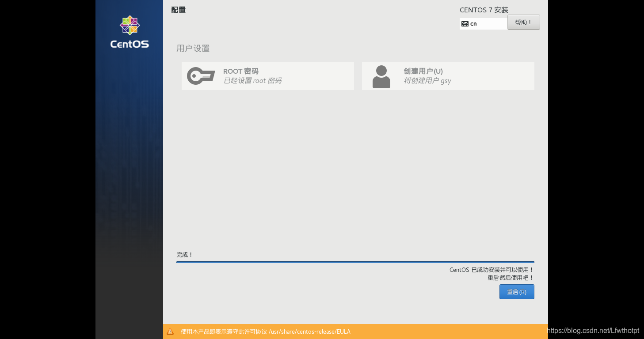644x339 pixels.
Task: Click the 已经设置 root 密码 status text
Action: point(252,81)
